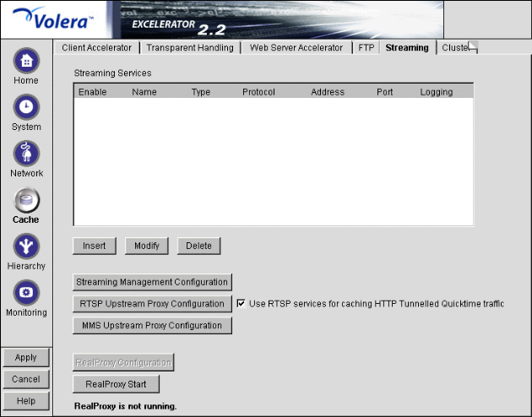
Task: Click the Volera logo
Action: (x=53, y=19)
